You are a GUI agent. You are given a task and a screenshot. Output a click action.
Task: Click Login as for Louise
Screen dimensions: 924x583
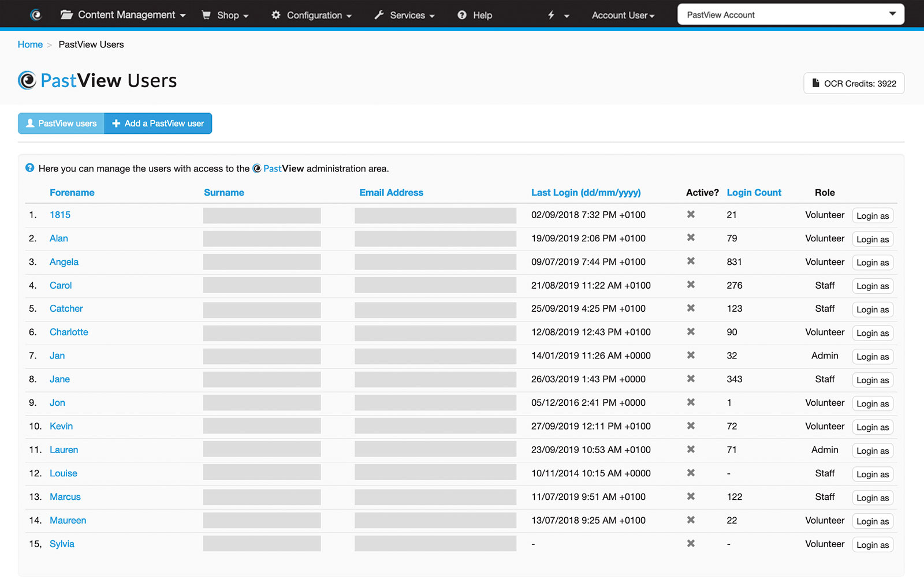pyautogui.click(x=873, y=474)
